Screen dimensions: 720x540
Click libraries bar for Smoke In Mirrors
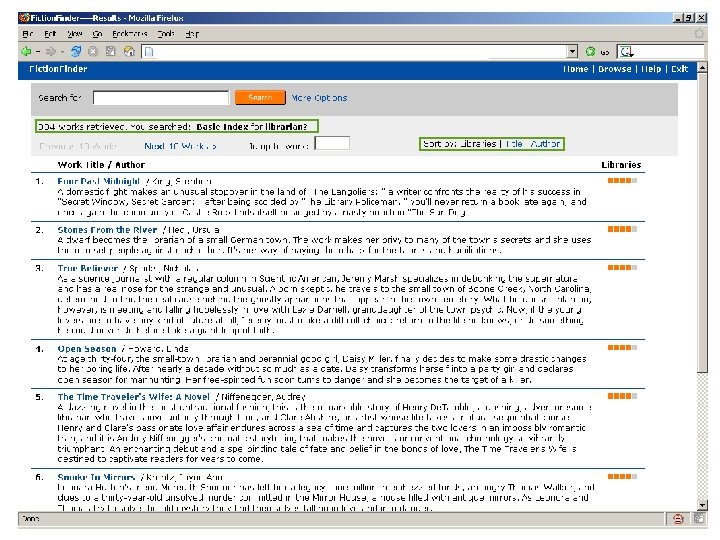coord(622,477)
